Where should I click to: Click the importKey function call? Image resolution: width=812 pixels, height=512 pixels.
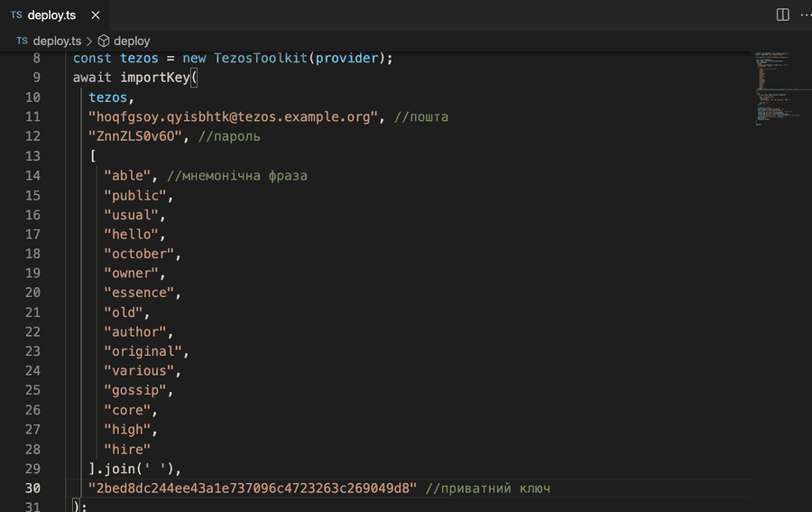click(154, 78)
